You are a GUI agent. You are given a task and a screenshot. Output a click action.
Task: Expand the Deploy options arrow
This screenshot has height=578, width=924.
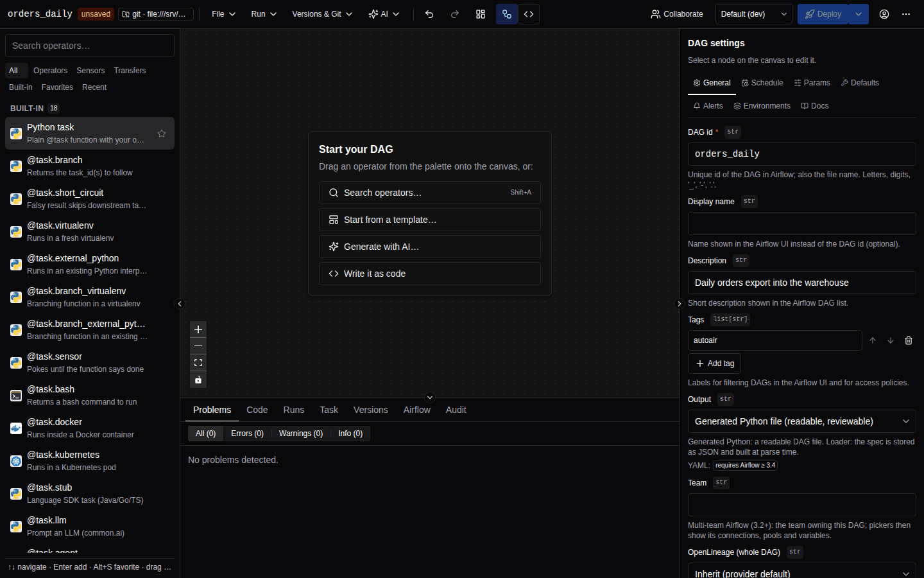pyautogui.click(x=859, y=14)
